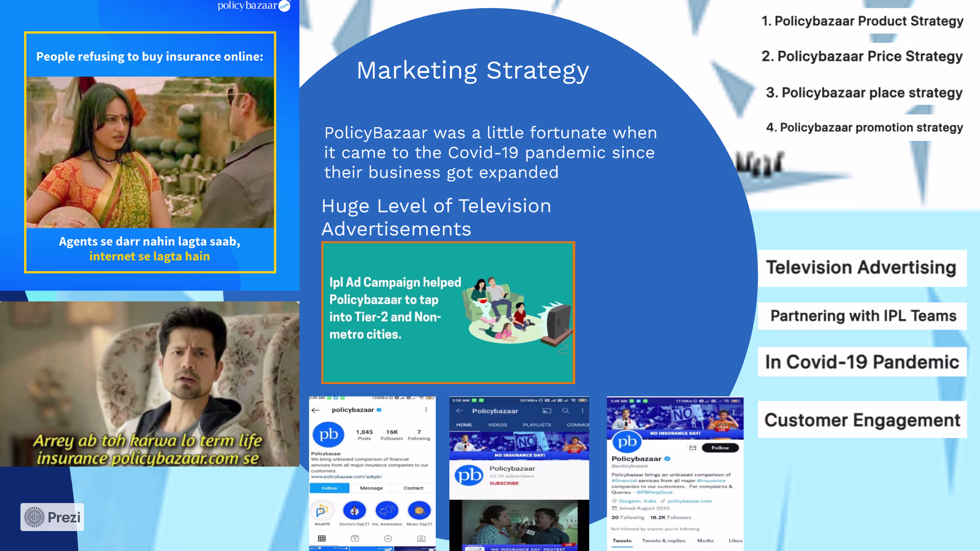Open the Instagram three-dot options menu

[426, 410]
